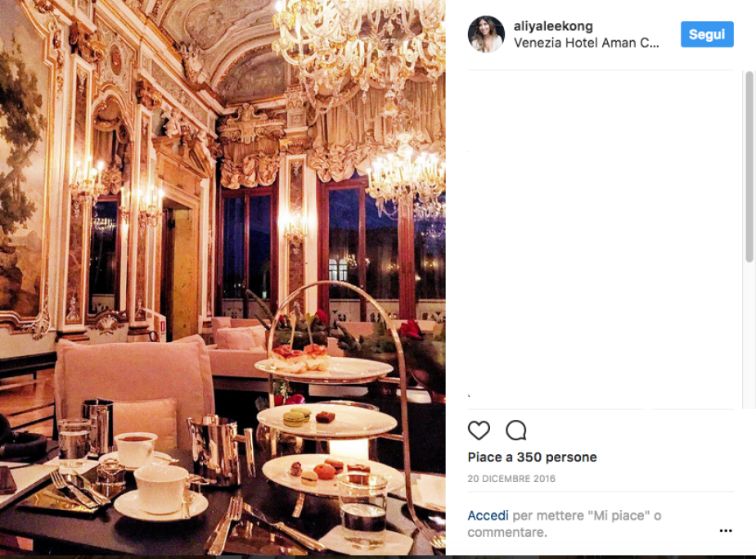The height and width of the screenshot is (559, 756).
Task: View the Piace a 350 persone likes list
Action: pos(533,458)
